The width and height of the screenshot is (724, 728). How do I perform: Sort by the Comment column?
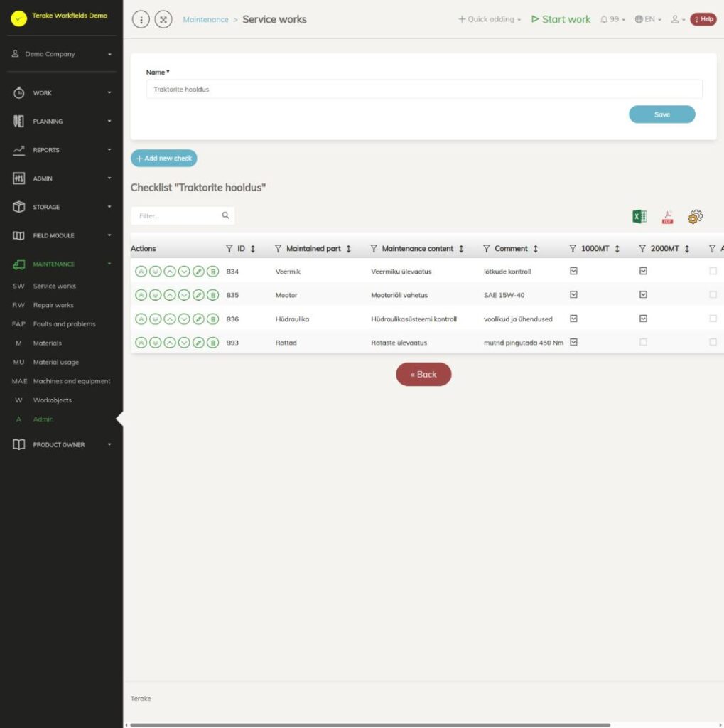click(536, 249)
